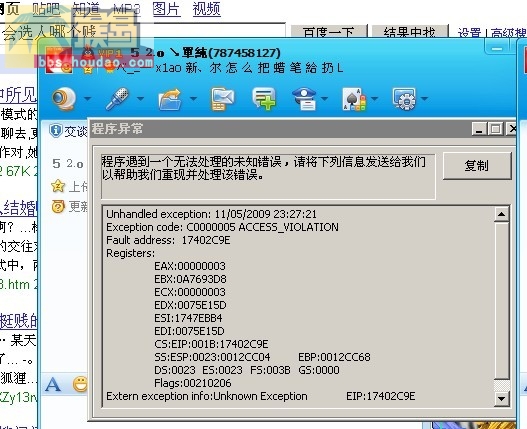Click the 百度一下 search button
This screenshot has height=429, width=527.
[x=328, y=32]
